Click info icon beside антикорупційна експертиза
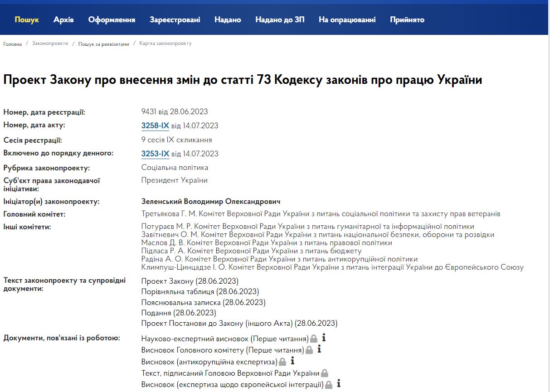Viewport: 550px width, 392px height. point(292,361)
